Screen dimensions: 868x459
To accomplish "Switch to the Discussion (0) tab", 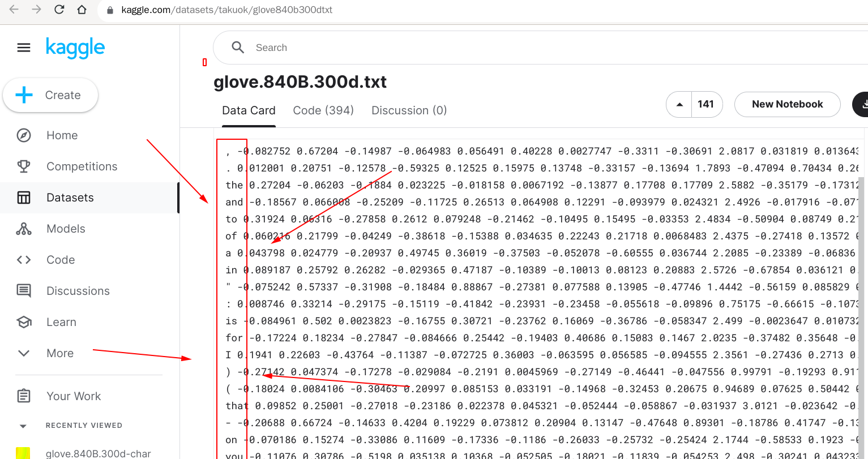I will point(409,110).
